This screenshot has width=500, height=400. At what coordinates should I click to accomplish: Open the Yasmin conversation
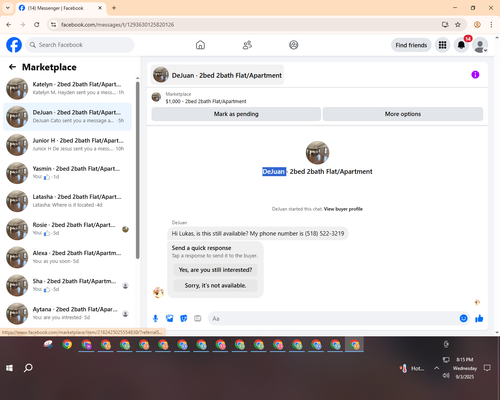[67, 173]
